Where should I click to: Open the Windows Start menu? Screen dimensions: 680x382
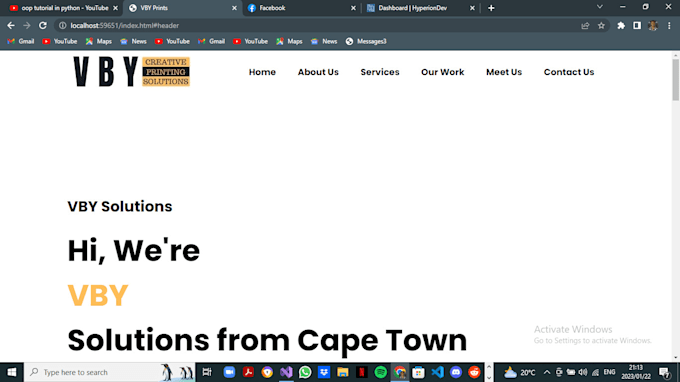pyautogui.click(x=12, y=372)
